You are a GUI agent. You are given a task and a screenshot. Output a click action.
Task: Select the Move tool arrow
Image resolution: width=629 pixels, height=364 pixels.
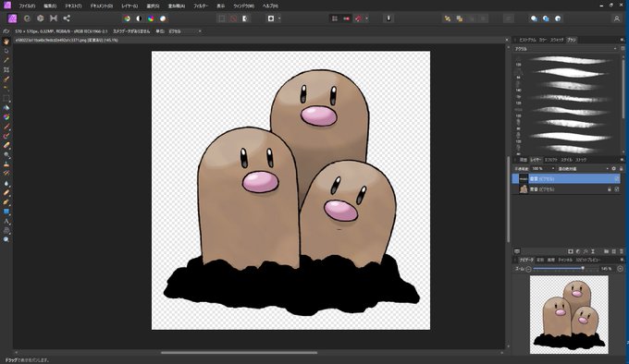pos(6,51)
